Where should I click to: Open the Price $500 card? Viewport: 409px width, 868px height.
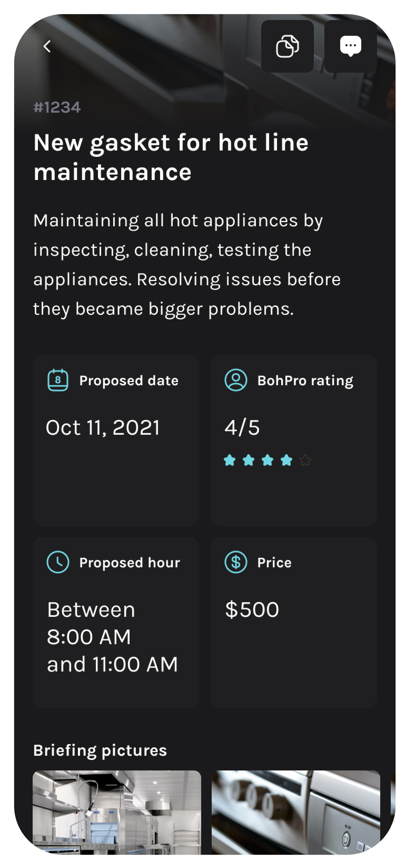click(293, 622)
